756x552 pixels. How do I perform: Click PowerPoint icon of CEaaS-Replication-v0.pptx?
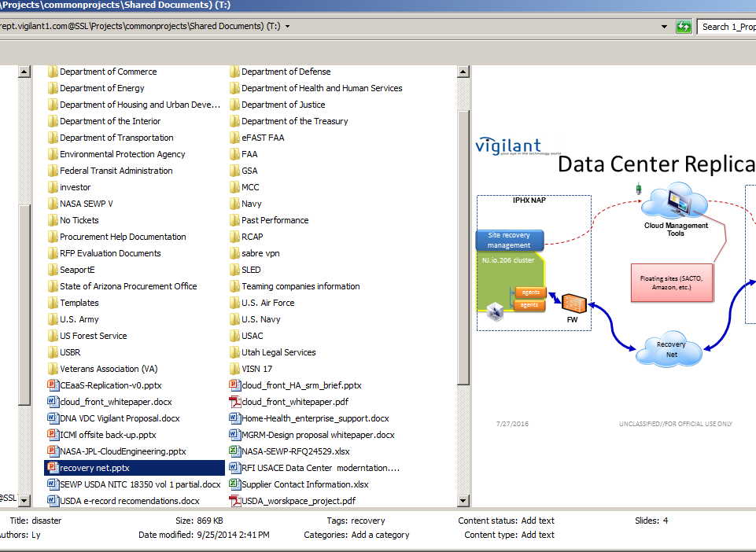click(x=53, y=385)
